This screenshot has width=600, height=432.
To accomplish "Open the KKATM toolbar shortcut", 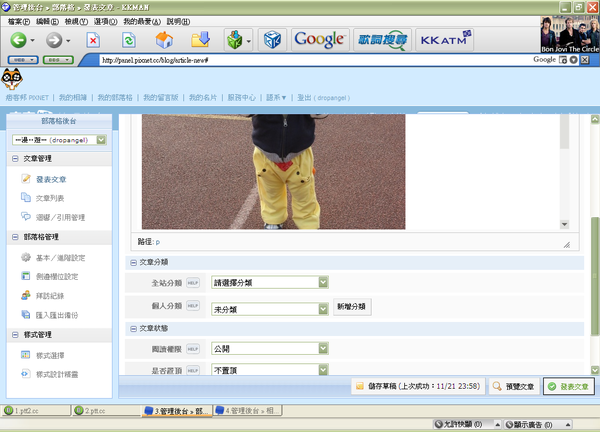I will click(x=444, y=40).
